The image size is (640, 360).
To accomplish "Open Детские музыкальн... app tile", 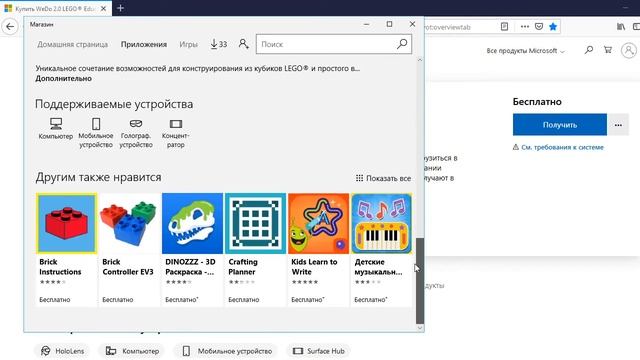I will coord(381,249).
